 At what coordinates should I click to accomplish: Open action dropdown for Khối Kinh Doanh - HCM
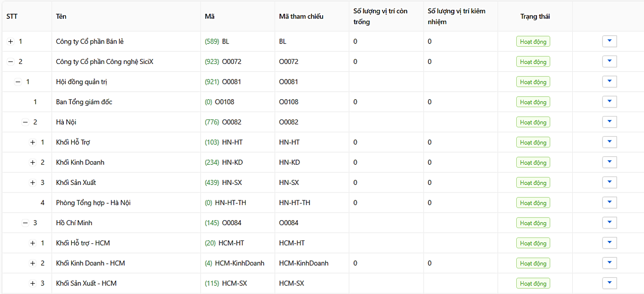pos(609,263)
